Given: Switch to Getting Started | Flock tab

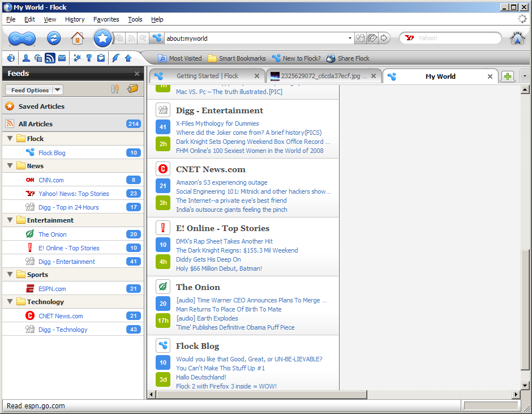Looking at the screenshot, I should (206, 76).
